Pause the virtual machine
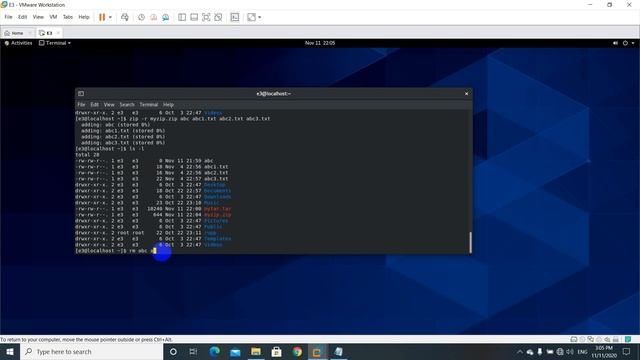640x360 pixels. pyautogui.click(x=102, y=17)
